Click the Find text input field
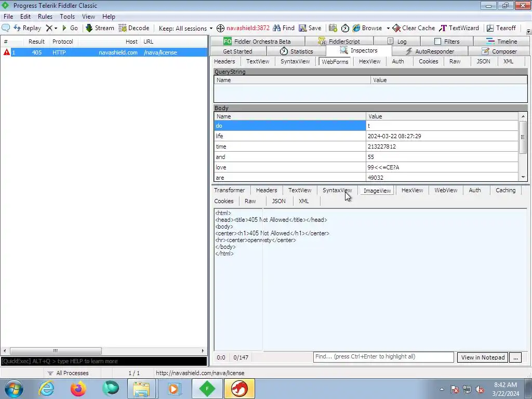 click(383, 357)
